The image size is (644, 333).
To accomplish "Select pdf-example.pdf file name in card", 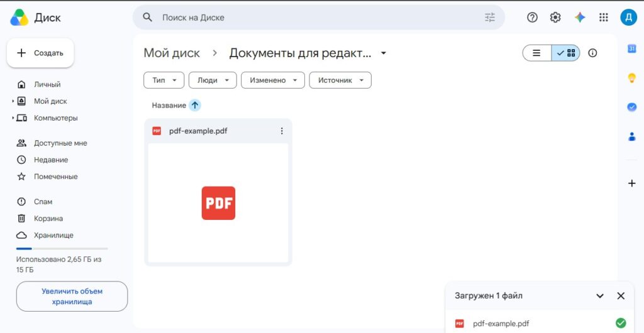I will coord(198,131).
